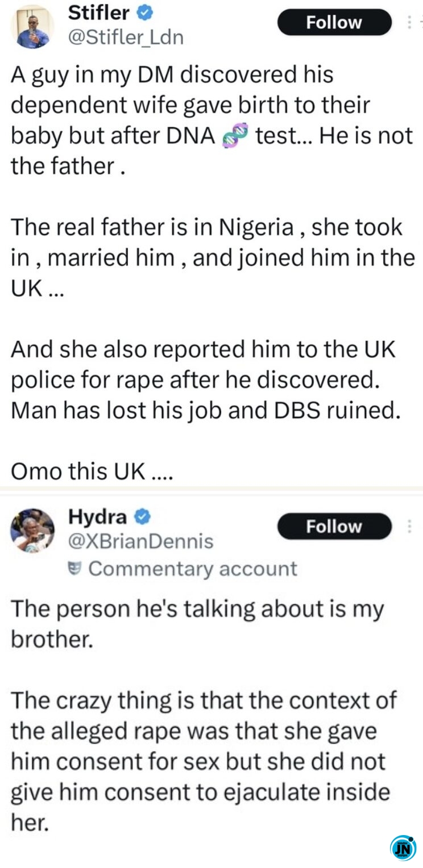
Task: Follow the Stifler account
Action: coord(334,23)
